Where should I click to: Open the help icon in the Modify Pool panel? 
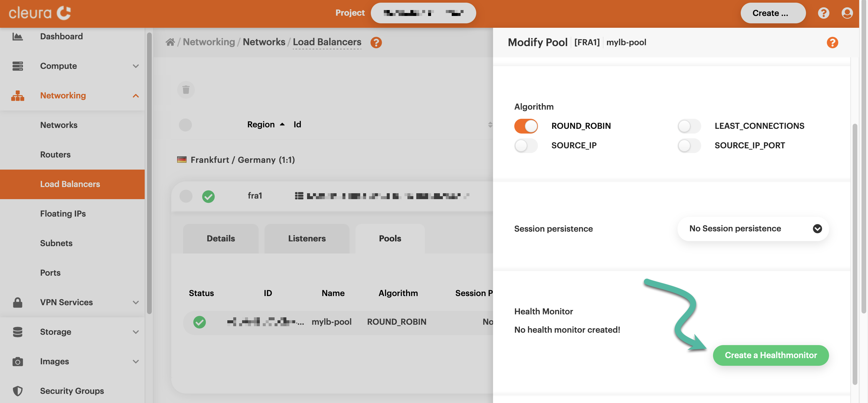point(832,43)
